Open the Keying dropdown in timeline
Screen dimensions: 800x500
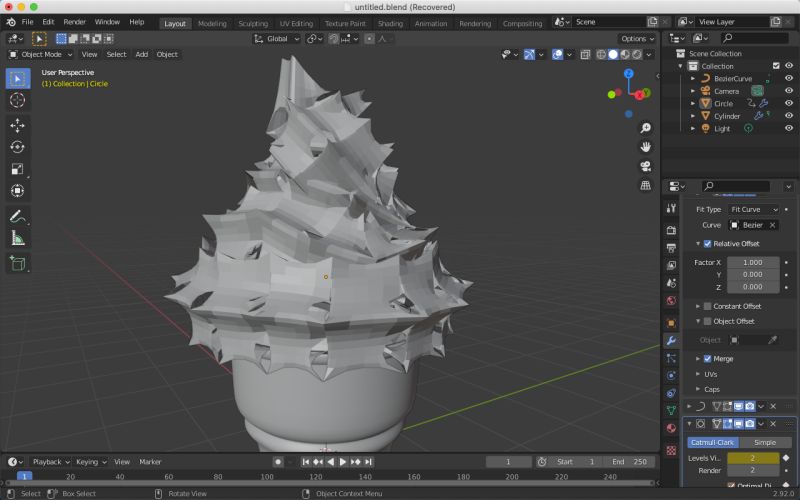pos(91,462)
